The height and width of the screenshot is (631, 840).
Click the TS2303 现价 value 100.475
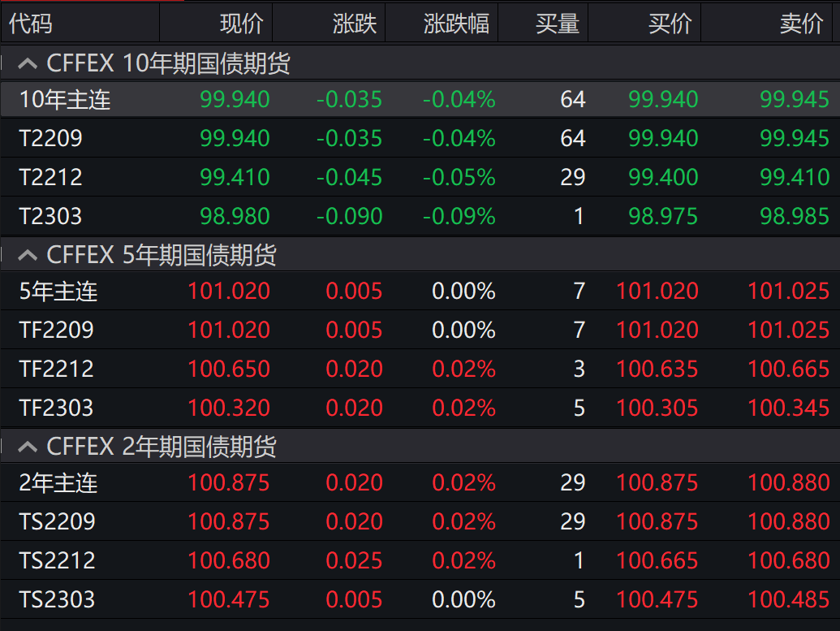229,600
